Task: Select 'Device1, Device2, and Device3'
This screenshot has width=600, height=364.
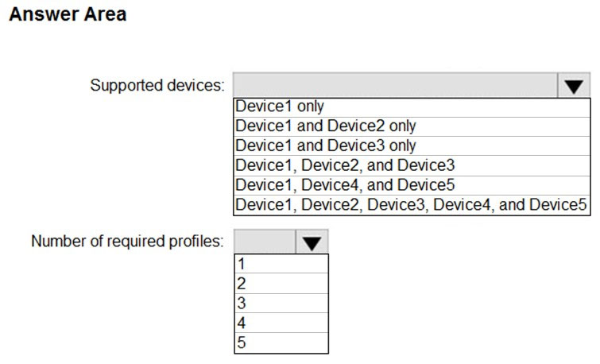Action: [412, 166]
